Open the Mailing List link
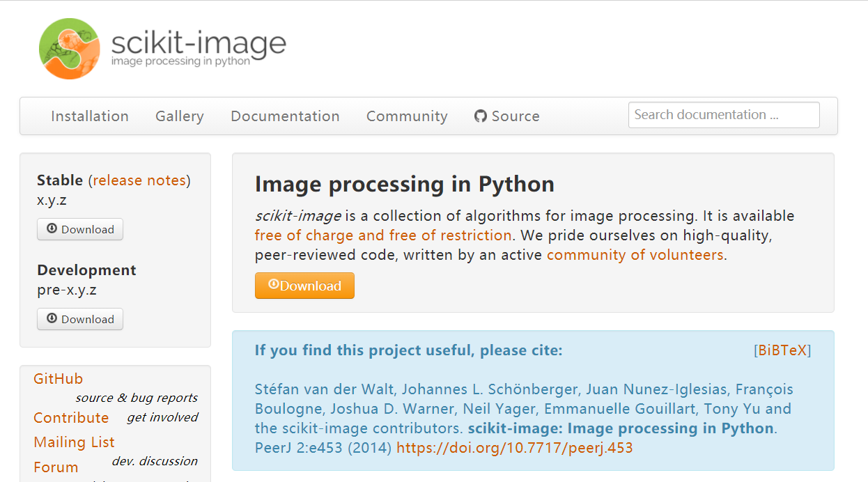Viewport: 868px width, 482px height. [x=74, y=442]
